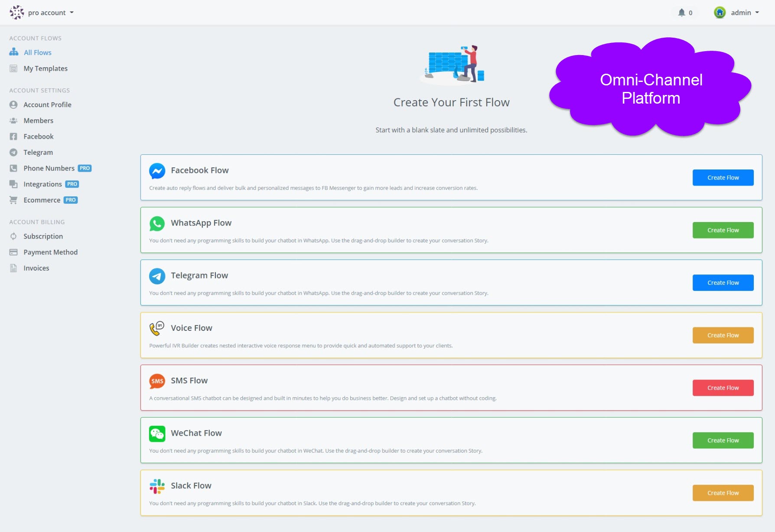
Task: Click the Facebook sidebar icon
Action: (x=13, y=137)
